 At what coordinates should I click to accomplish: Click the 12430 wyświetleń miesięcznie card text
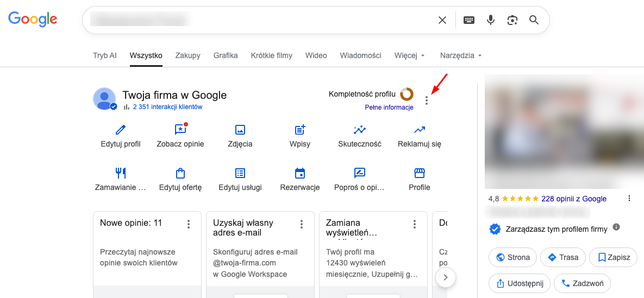point(372,263)
